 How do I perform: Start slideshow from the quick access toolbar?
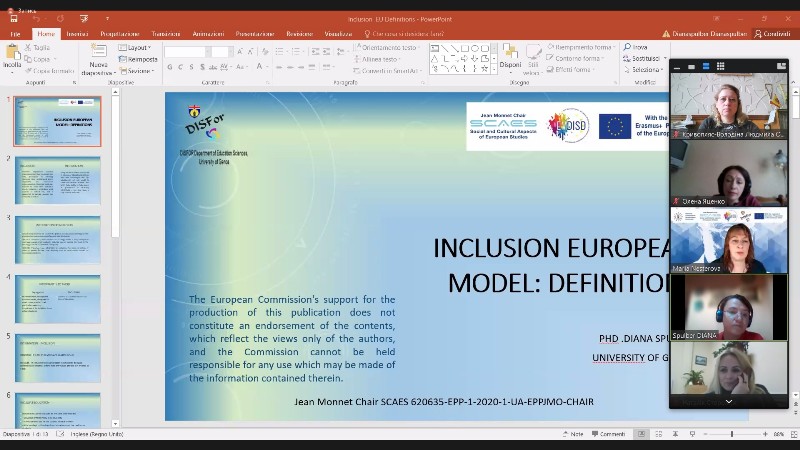(x=84, y=19)
